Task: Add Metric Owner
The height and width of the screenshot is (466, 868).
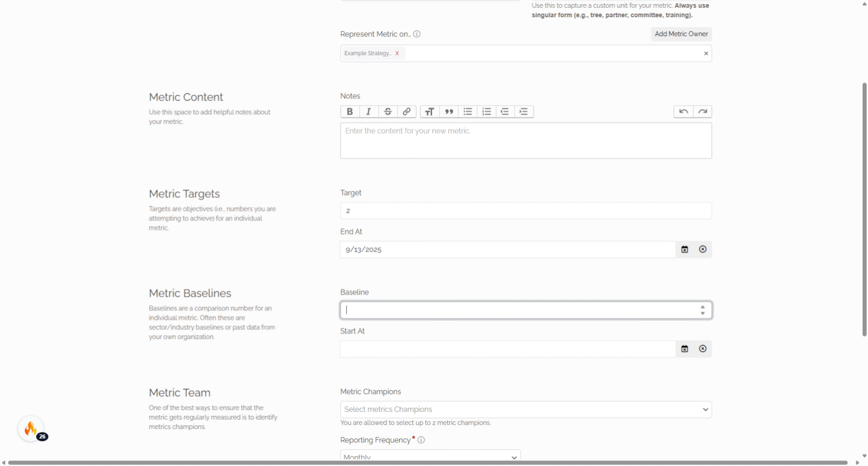Action: click(681, 34)
